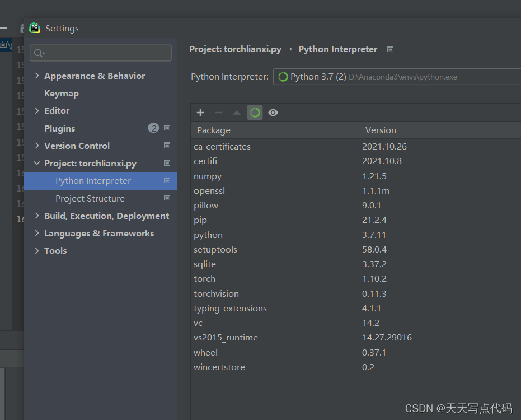521x420 pixels.
Task: Click project-level icon next to Plugins
Action: 167,128
